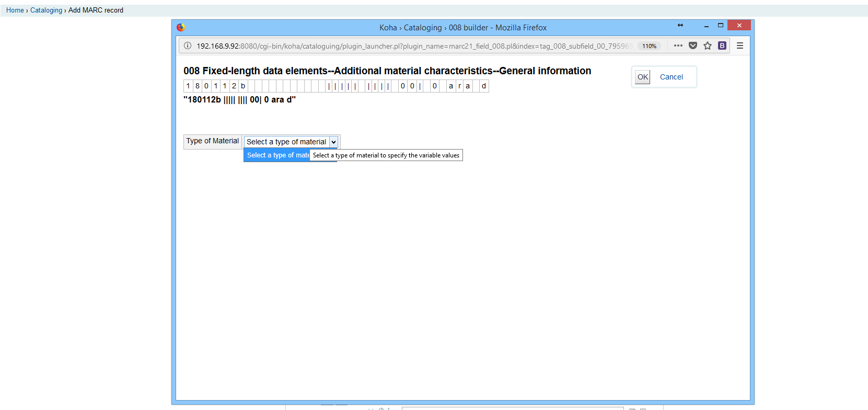This screenshot has height=410, width=868.
Task: Click the site information icon in address bar
Action: pyautogui.click(x=188, y=46)
